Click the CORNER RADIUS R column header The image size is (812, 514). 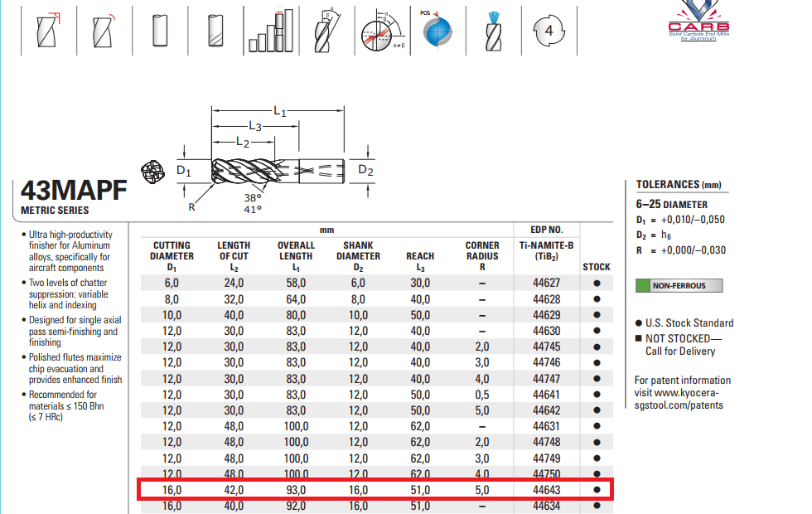pos(482,256)
